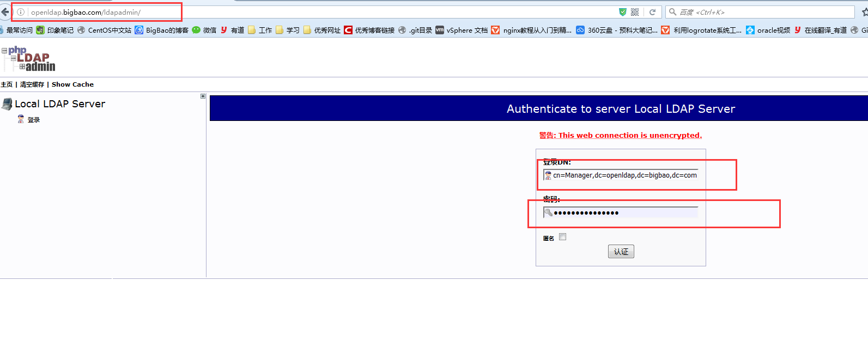This screenshot has width=868, height=341.
Task: Open the 在线翻译_有道 bookmark
Action: coord(821,30)
